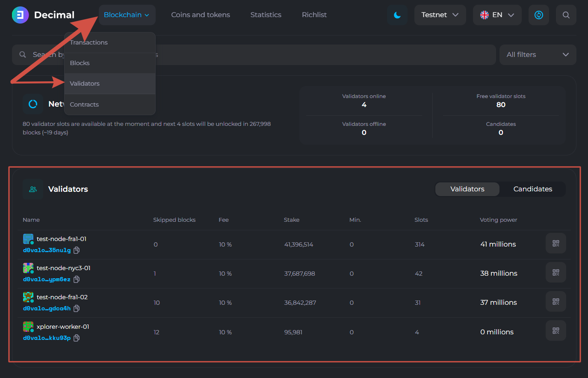
Task: Click the Decimal logo icon
Action: point(20,15)
